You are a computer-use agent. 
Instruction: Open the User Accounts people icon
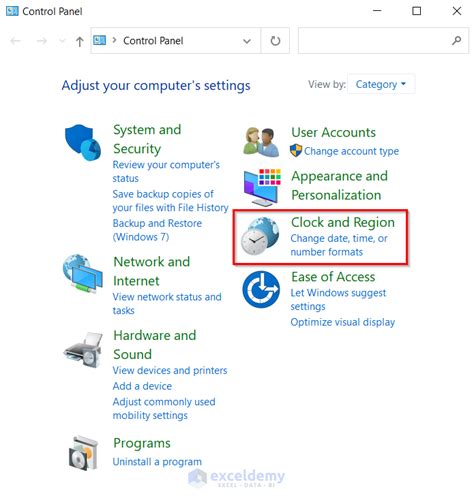261,142
